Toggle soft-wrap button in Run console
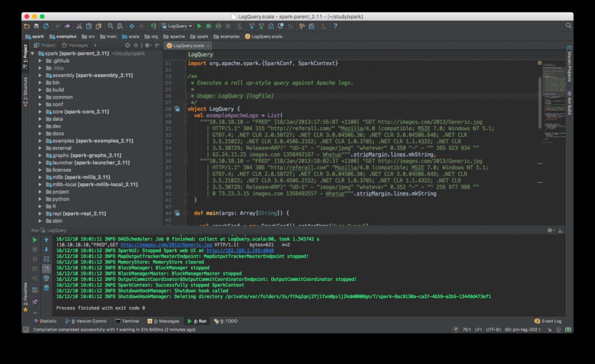 pos(46,259)
